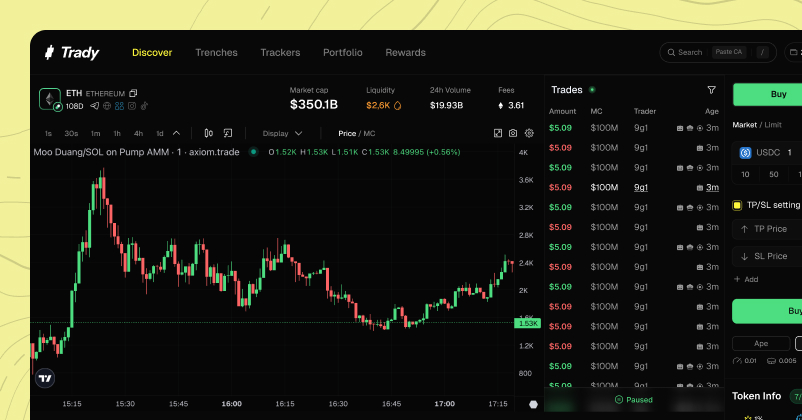This screenshot has width=802, height=420.
Task: Click the underlined 3m age value
Action: (x=712, y=187)
